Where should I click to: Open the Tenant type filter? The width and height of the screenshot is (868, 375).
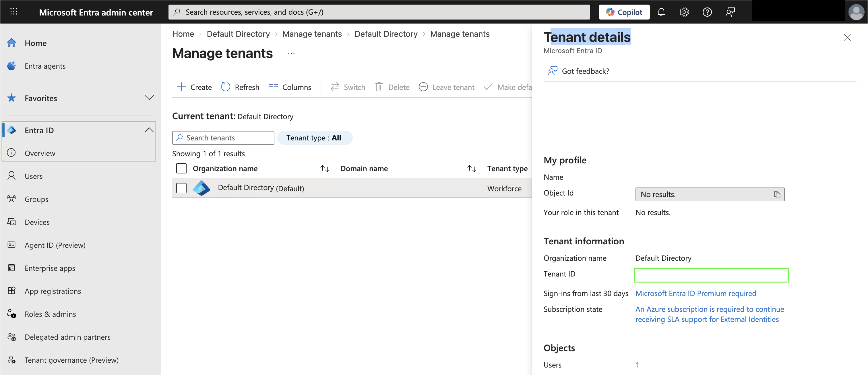pyautogui.click(x=314, y=138)
